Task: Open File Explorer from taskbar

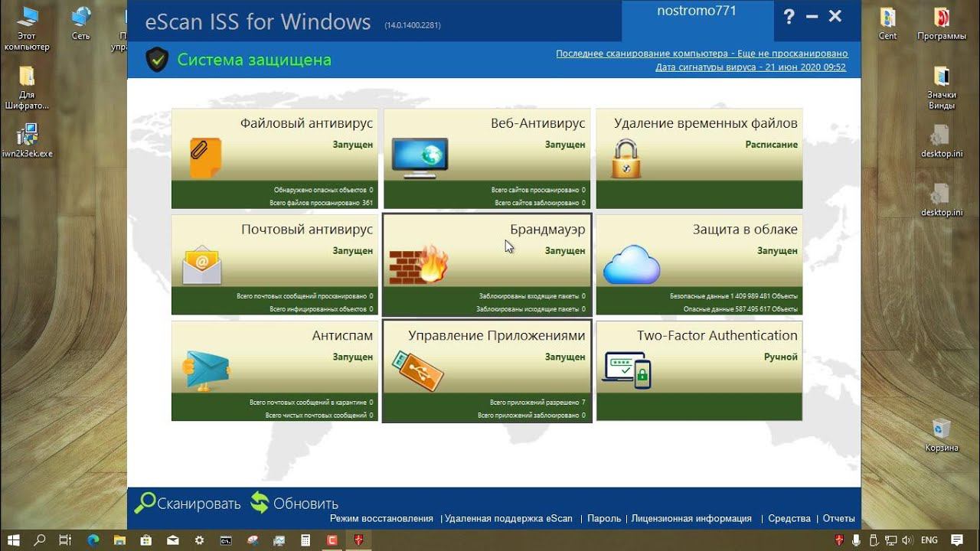Action: pyautogui.click(x=120, y=540)
